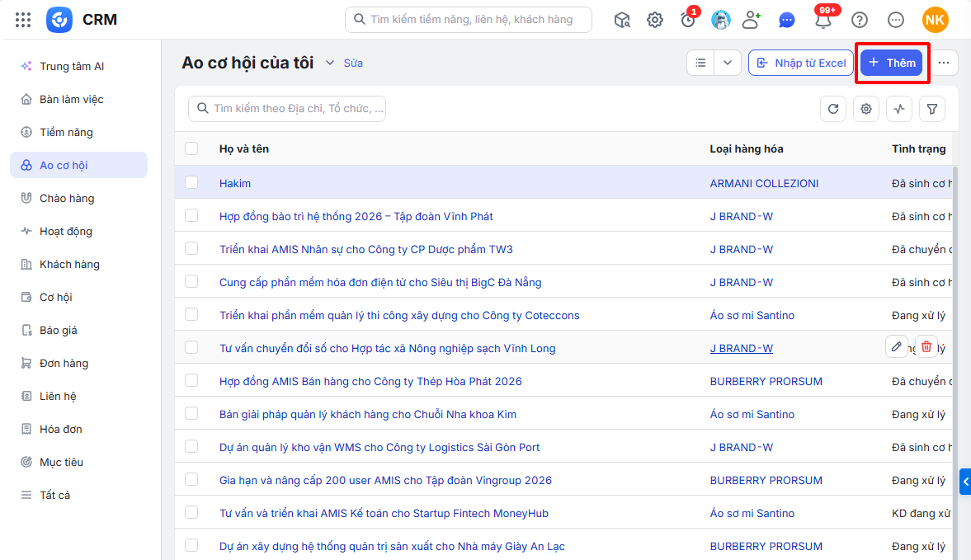Open Cơ hội module
The height and width of the screenshot is (560, 971).
click(x=78, y=297)
